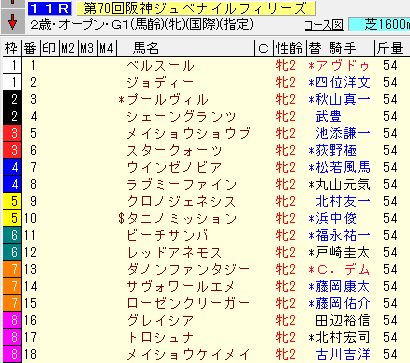Select the 11R race number label

tap(50, 8)
